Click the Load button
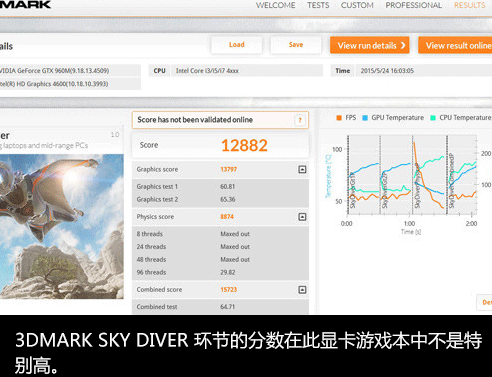 pos(237,45)
